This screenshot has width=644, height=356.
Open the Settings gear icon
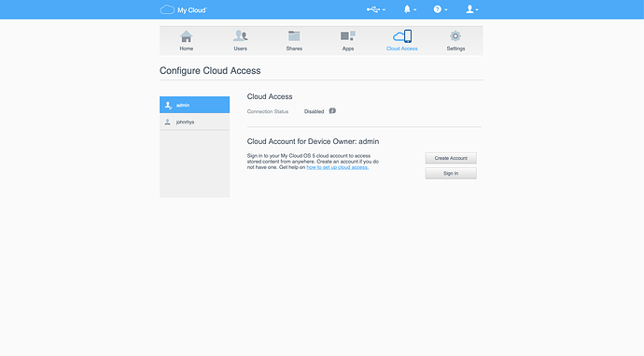click(x=455, y=36)
